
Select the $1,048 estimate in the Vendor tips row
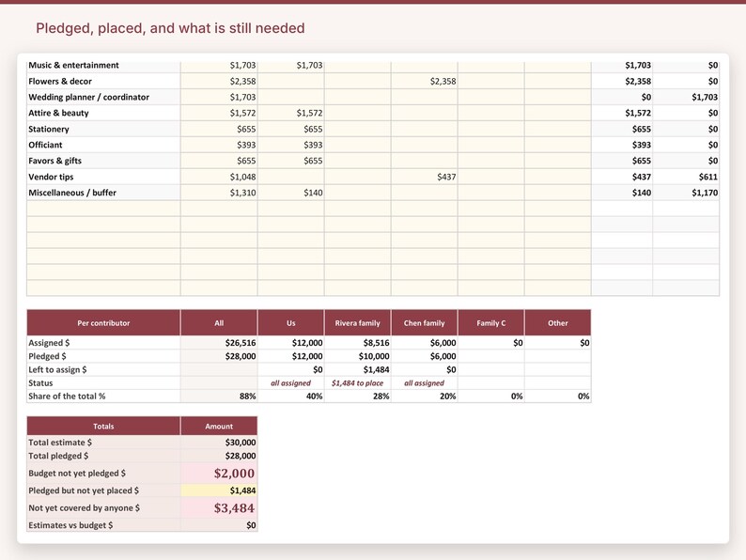(x=242, y=177)
